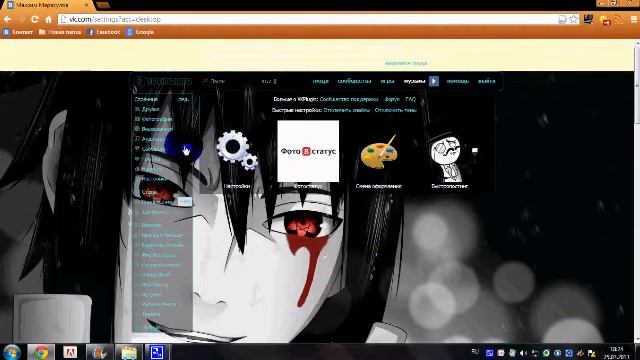The height and width of the screenshot is (360, 640).
Task: Click the VK logo in the header
Action: point(164,81)
